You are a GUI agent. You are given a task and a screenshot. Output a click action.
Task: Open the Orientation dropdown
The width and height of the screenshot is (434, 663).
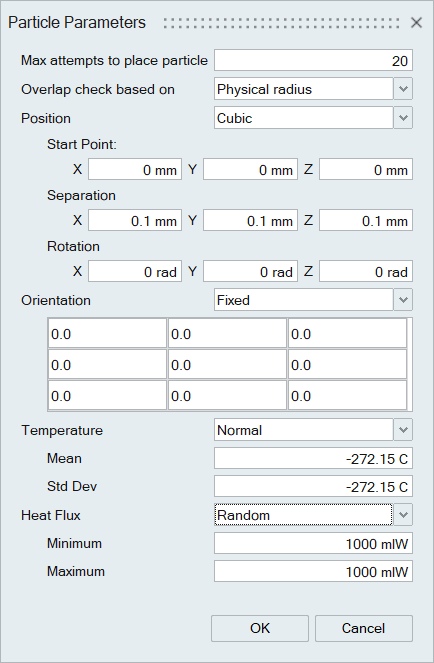tap(313, 300)
